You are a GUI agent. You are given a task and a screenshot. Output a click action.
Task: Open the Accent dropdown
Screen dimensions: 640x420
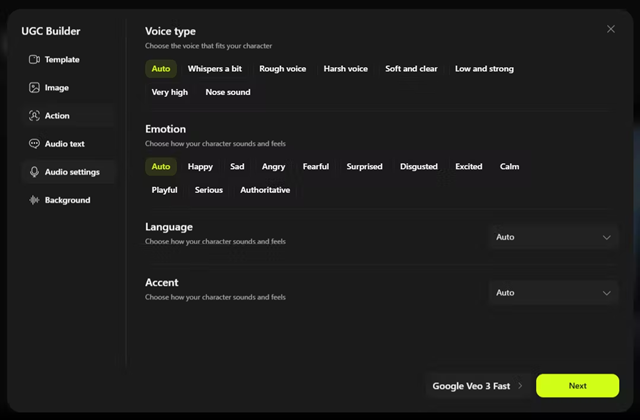pyautogui.click(x=553, y=293)
